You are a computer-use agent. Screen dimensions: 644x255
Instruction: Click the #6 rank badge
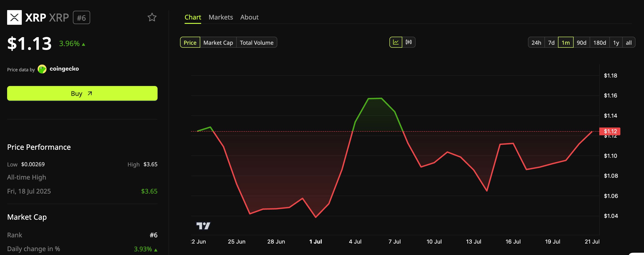(81, 17)
